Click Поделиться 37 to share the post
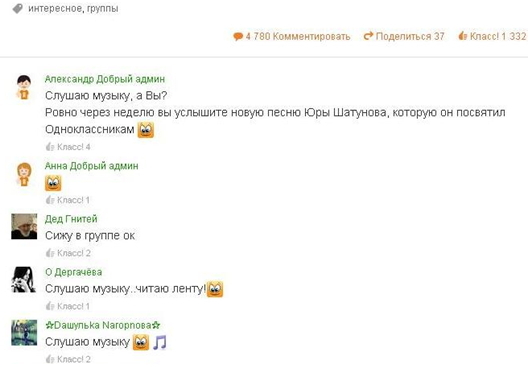This screenshot has height=367, width=531. 410,36
